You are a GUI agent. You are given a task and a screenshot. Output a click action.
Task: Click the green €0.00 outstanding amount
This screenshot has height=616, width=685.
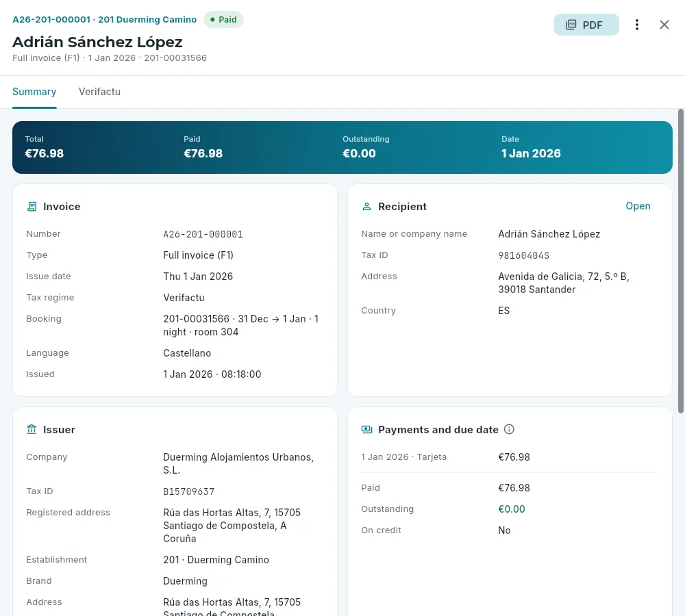coord(512,509)
